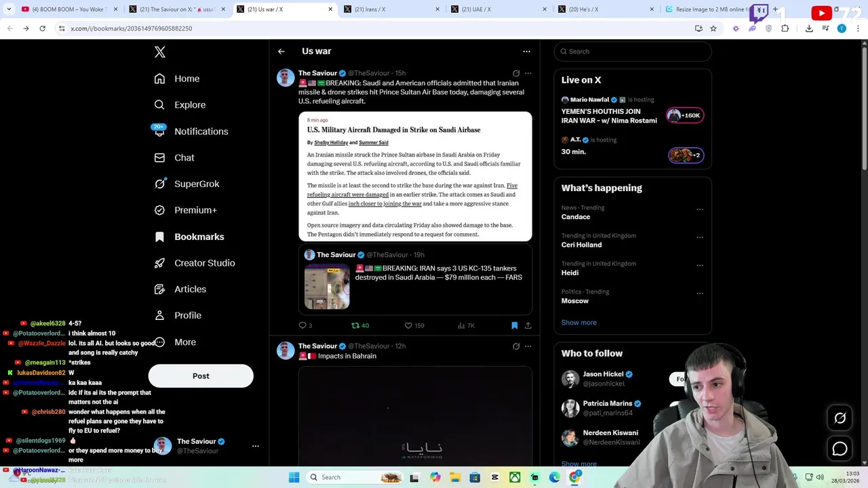
Task: Open the Xbox app on the taskbar
Action: point(515,478)
